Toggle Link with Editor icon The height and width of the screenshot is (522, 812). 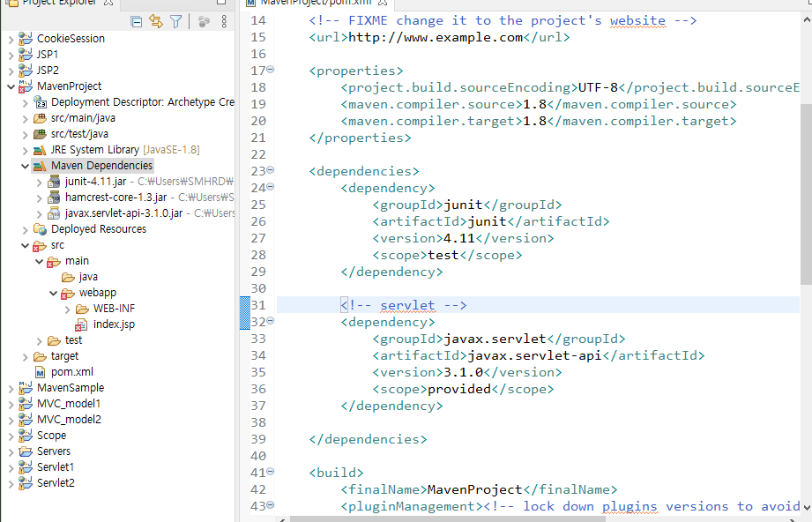pyautogui.click(x=156, y=21)
